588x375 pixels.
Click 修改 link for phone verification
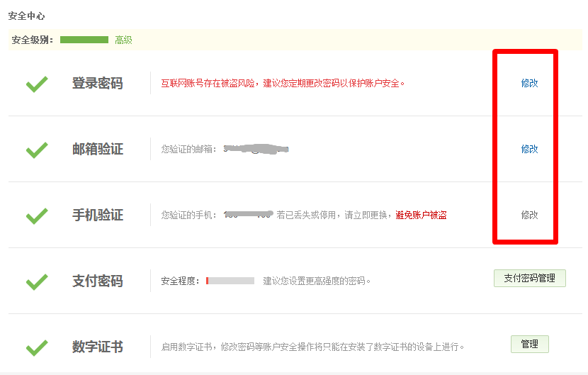(x=529, y=215)
